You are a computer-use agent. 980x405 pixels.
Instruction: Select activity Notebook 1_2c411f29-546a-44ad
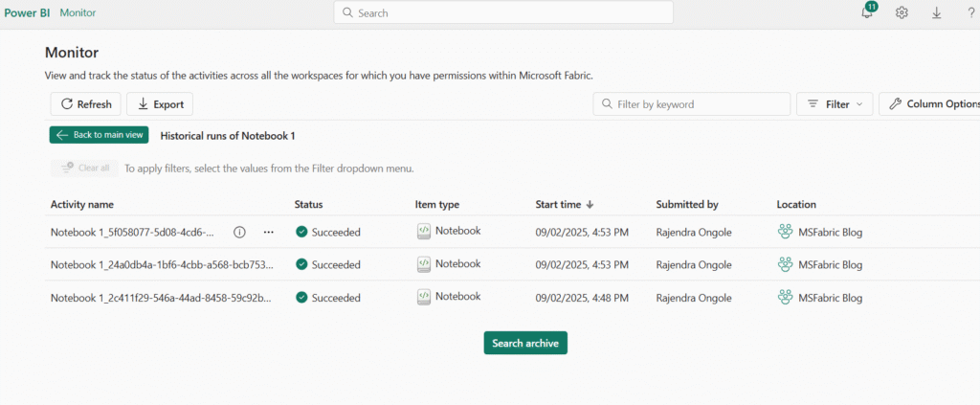tap(161, 298)
